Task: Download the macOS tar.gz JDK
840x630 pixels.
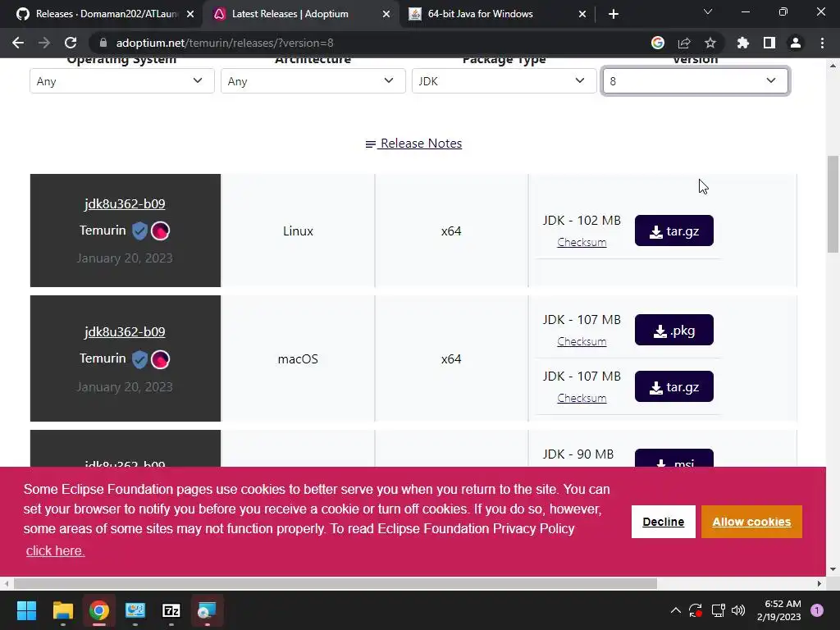Action: (x=674, y=386)
